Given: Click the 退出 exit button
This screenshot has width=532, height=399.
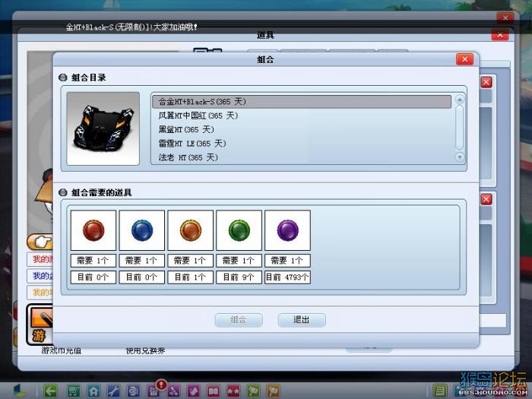Looking at the screenshot, I should 302,320.
